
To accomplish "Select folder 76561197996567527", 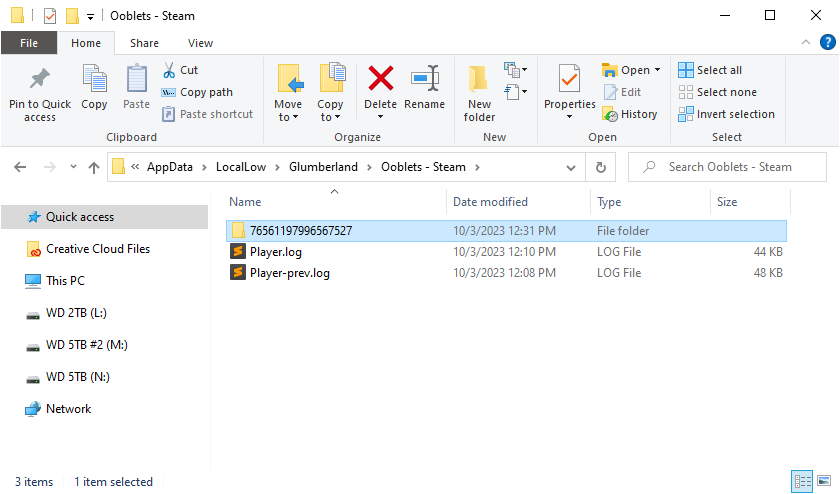I will [x=506, y=231].
